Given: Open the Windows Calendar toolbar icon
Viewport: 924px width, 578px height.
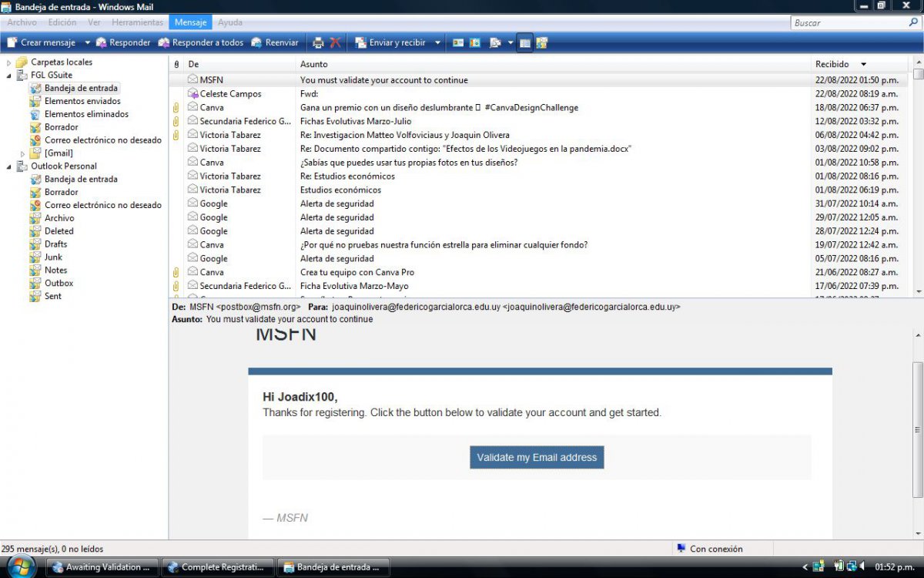Looking at the screenshot, I should pos(475,42).
